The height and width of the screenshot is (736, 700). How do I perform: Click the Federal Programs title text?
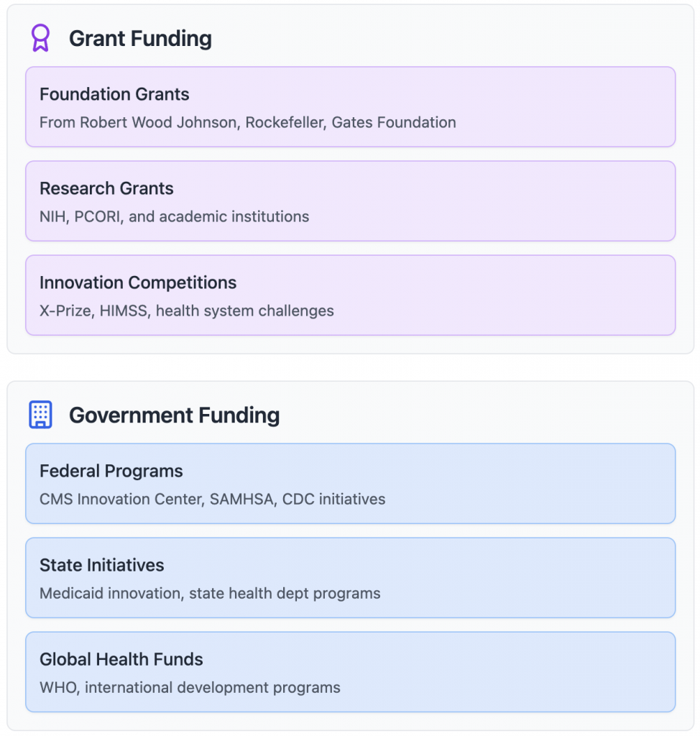[x=111, y=471]
